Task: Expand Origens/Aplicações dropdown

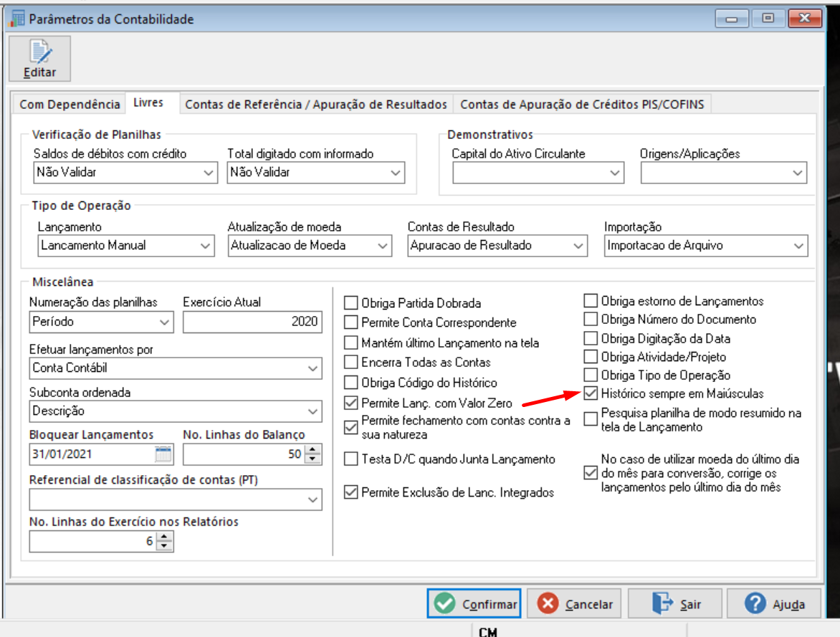Action: click(723, 173)
